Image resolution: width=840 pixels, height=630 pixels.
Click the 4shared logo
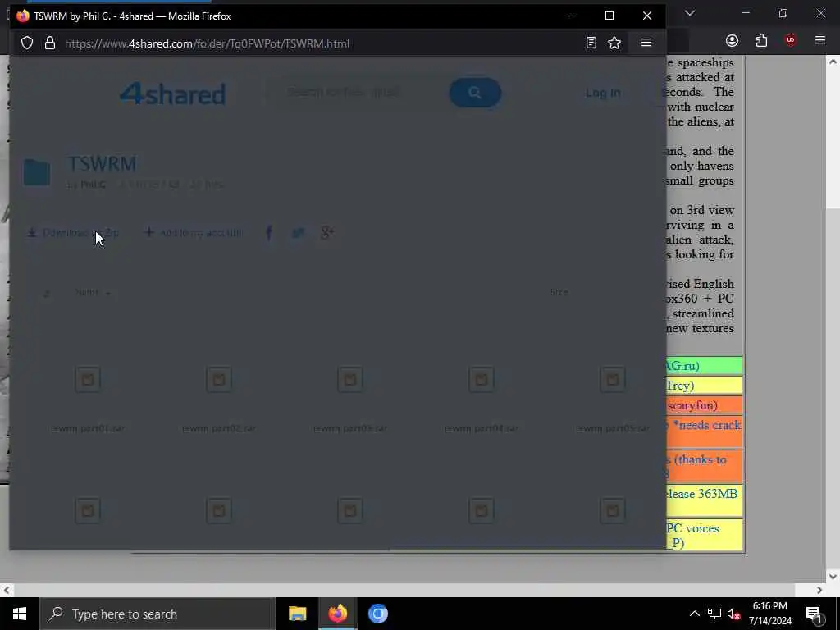pos(172,94)
